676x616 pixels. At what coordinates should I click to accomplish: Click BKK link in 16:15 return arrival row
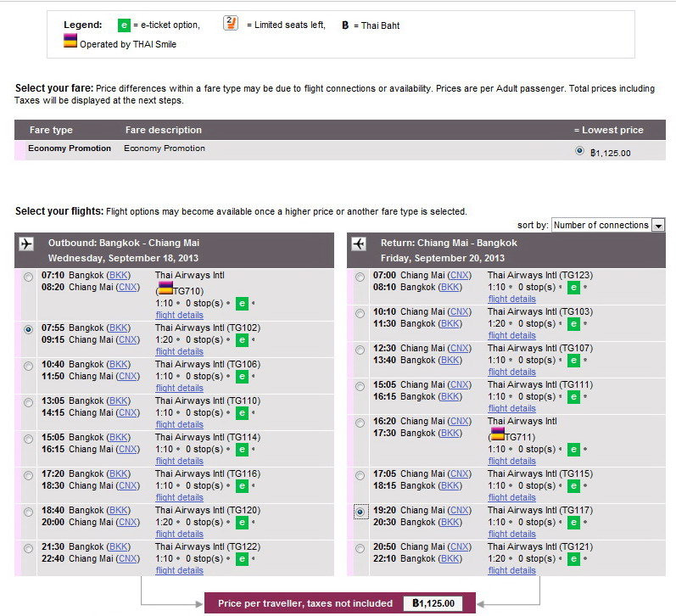click(x=450, y=396)
